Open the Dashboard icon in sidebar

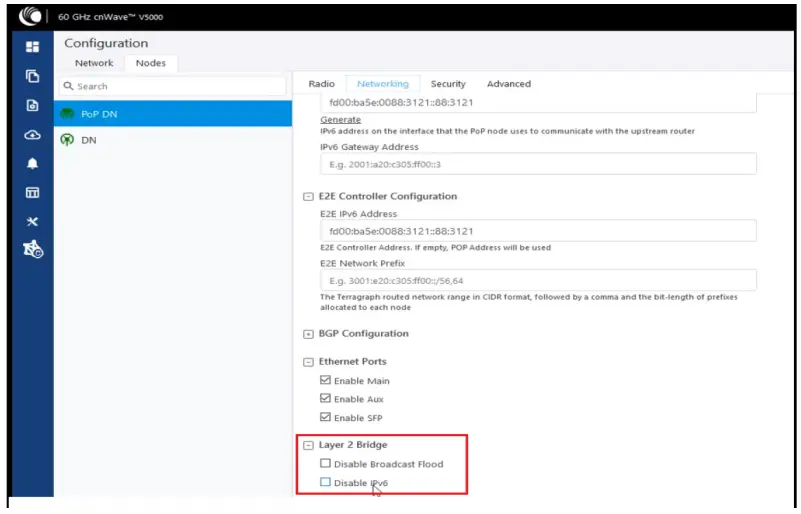coord(32,47)
